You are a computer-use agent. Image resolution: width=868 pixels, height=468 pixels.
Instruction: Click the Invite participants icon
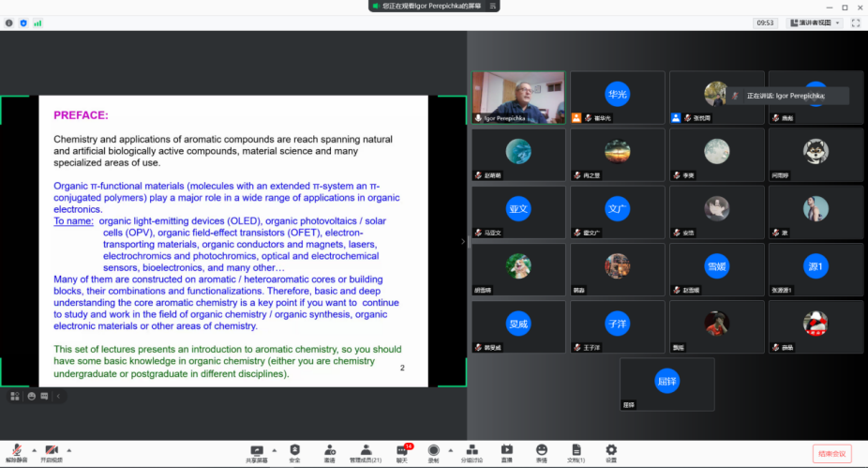click(329, 451)
